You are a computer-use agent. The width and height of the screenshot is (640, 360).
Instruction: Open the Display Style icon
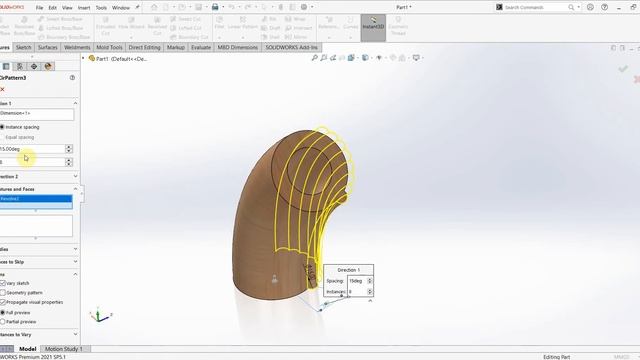(365, 58)
